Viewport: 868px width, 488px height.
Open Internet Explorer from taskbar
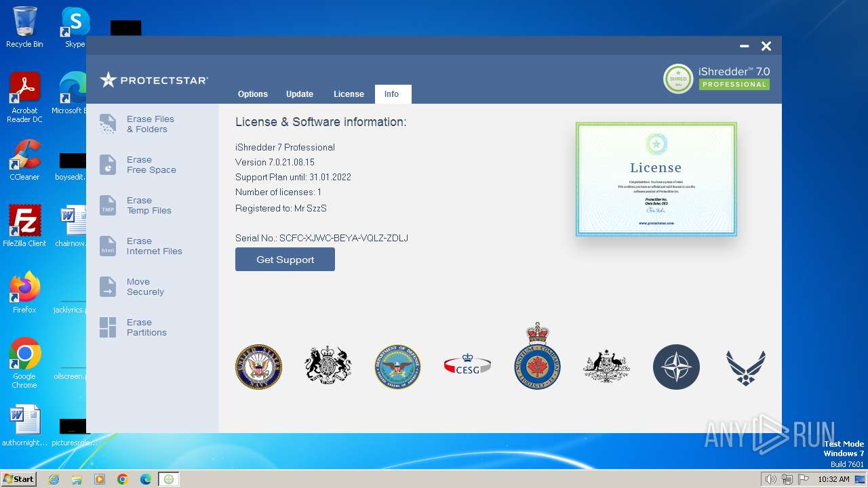pos(54,479)
